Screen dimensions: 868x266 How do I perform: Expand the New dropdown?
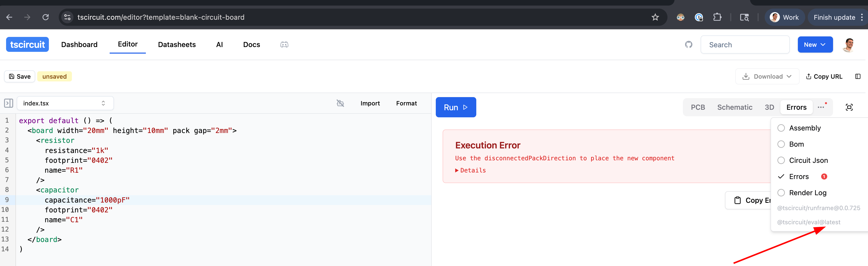(815, 45)
